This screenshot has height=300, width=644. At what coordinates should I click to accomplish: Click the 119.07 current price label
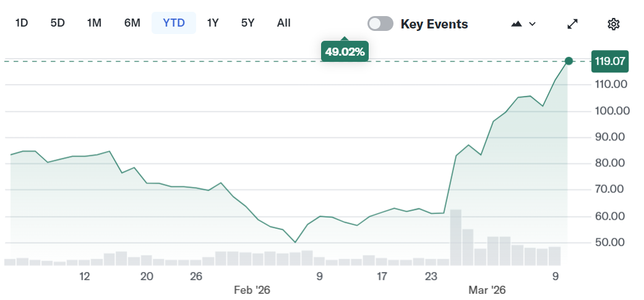click(610, 61)
